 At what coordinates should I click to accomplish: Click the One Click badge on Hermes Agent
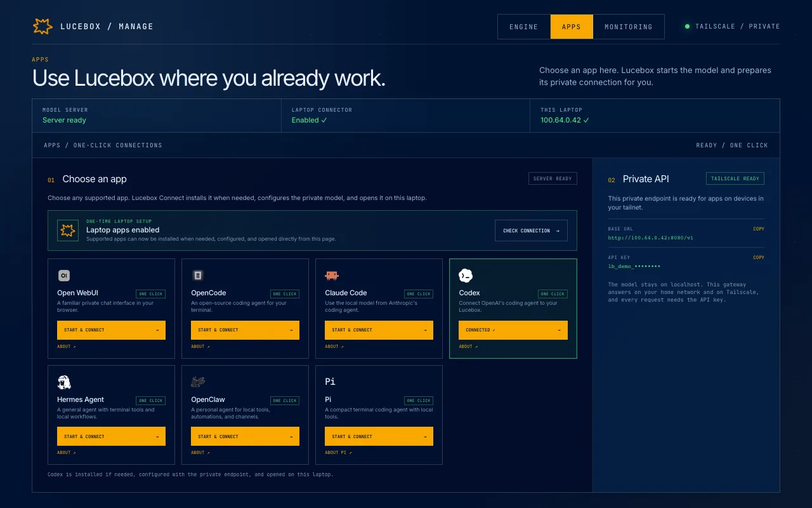click(151, 401)
